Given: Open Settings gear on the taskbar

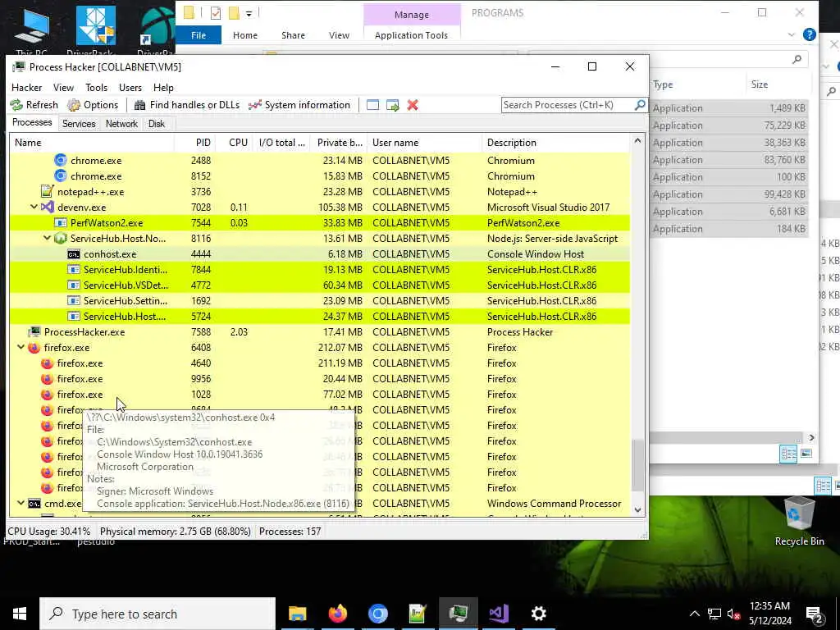Looking at the screenshot, I should (x=538, y=614).
